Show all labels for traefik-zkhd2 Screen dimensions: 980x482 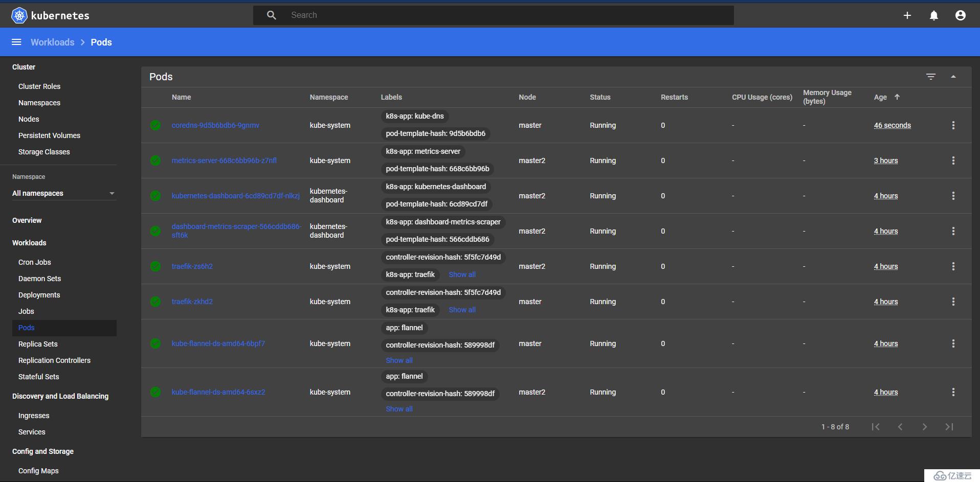[462, 310]
